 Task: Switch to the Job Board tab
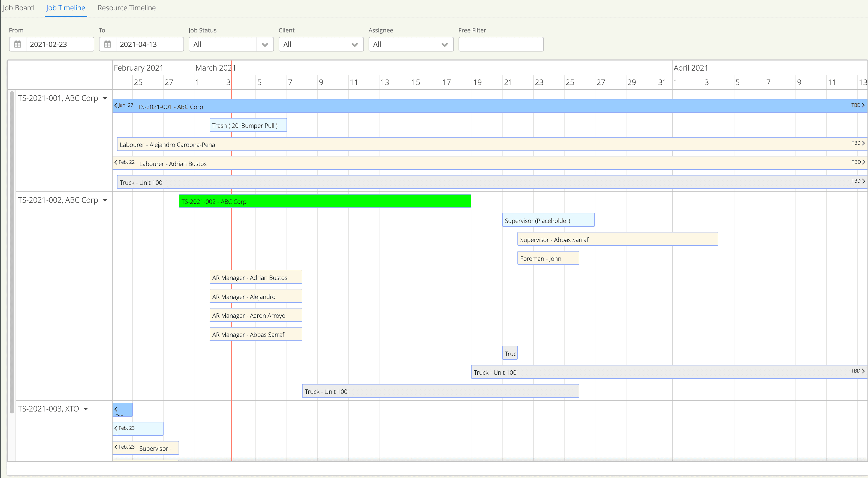pos(18,8)
